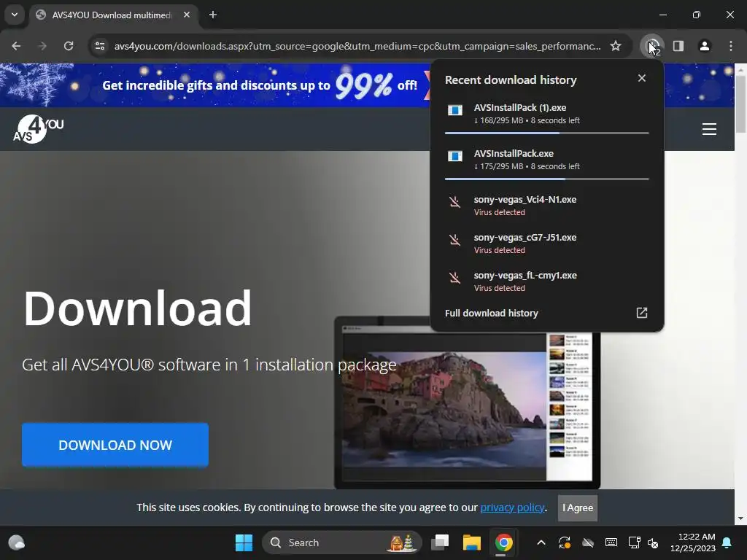Select the sony-vegas_Vci4-N1.exe download entry
Viewport: 747px width, 560px height.
[547, 205]
